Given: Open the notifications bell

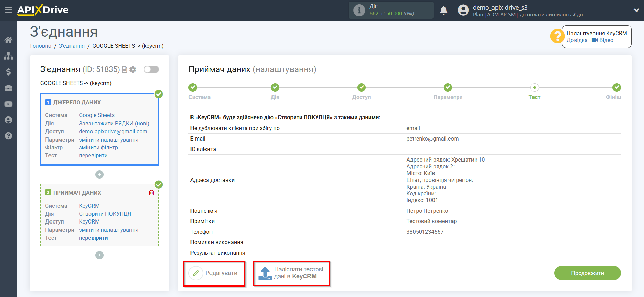Looking at the screenshot, I should [443, 10].
